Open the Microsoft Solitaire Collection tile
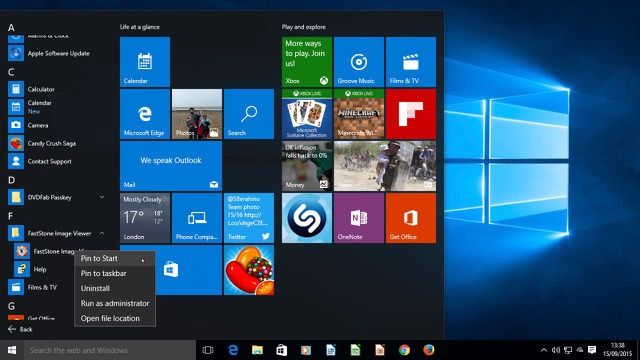Screen dimensions: 640x360 click(307, 114)
